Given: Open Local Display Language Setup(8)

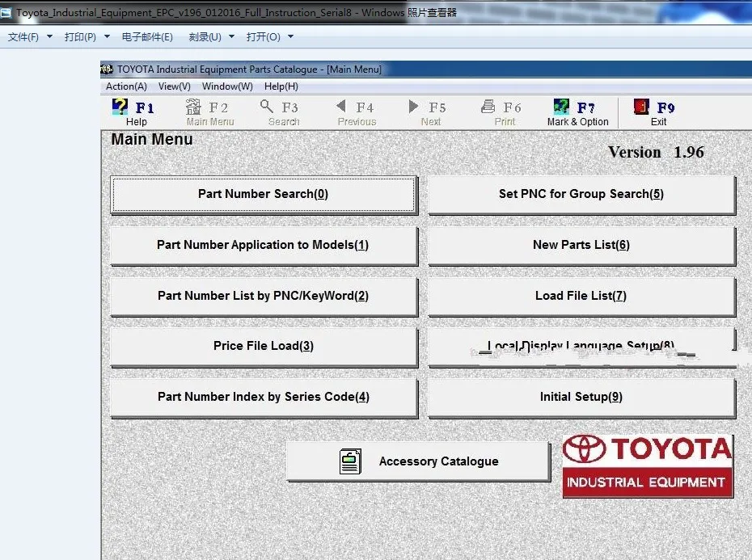Looking at the screenshot, I should click(x=581, y=347).
